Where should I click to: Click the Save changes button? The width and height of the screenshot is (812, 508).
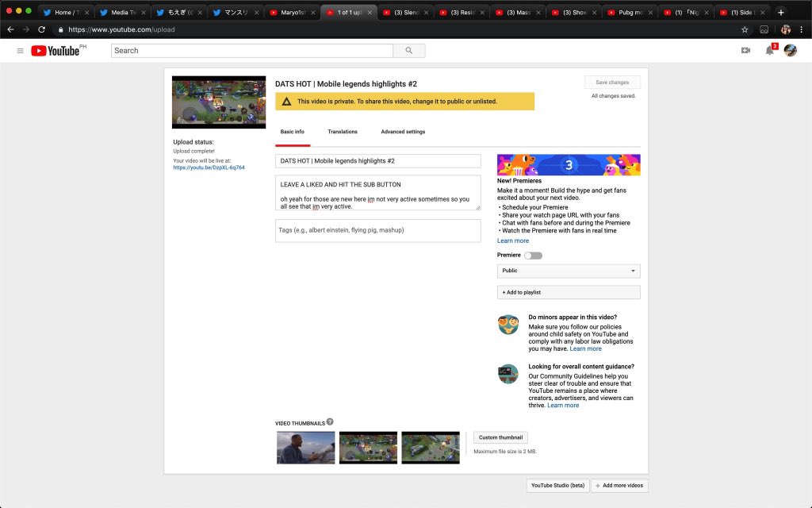tap(612, 83)
